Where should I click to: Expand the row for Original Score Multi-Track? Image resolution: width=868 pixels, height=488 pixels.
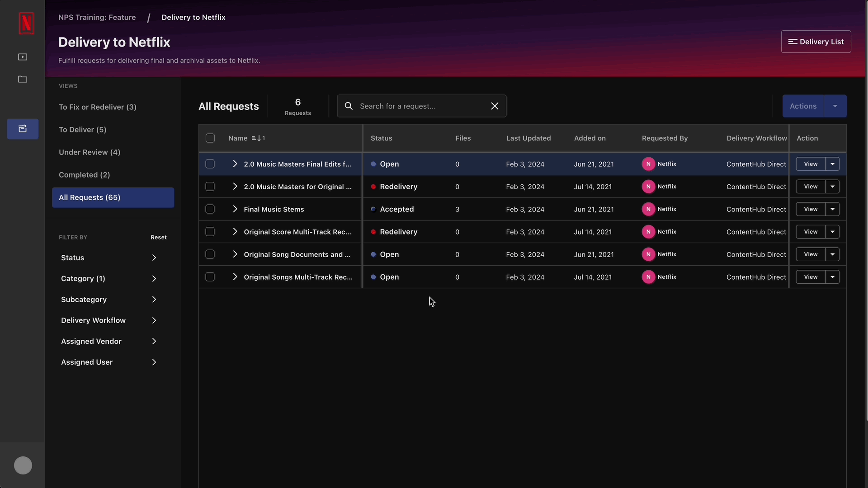[x=235, y=231]
